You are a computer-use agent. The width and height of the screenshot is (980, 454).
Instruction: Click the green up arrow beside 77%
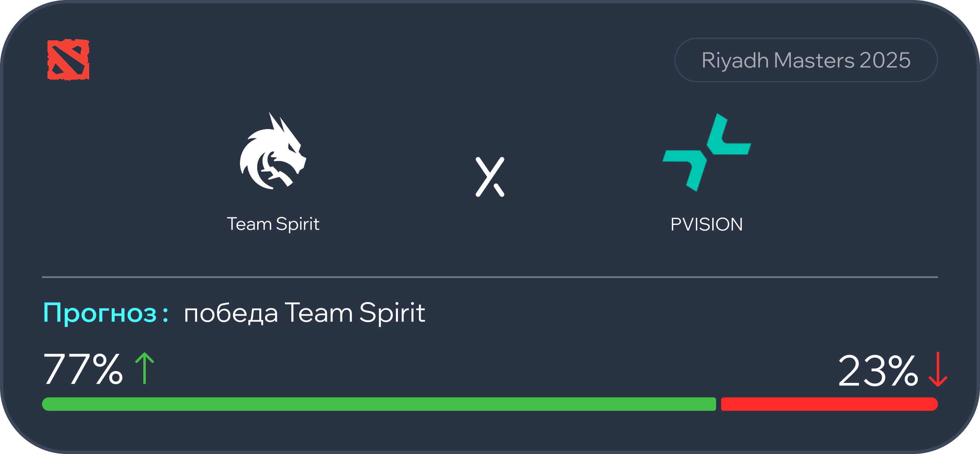[145, 368]
